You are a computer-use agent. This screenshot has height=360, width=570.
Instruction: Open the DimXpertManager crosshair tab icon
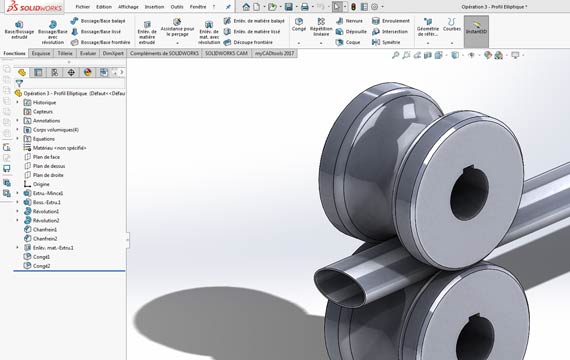point(71,72)
